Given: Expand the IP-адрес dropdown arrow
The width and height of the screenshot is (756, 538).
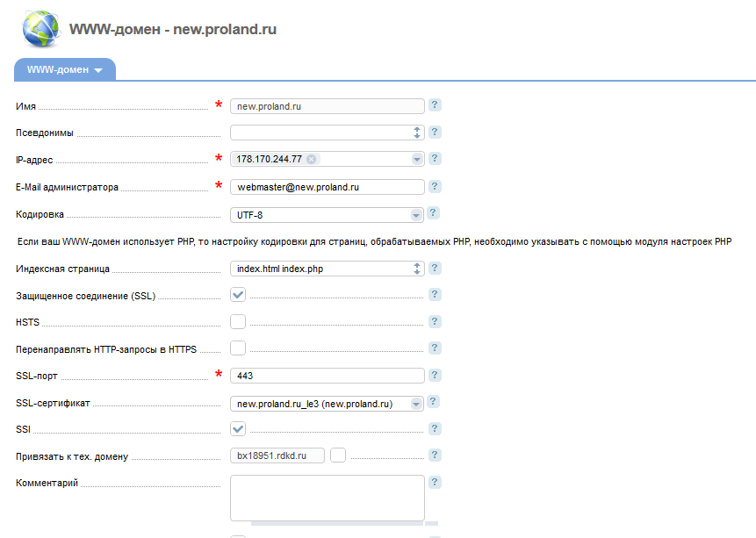Looking at the screenshot, I should [415, 160].
